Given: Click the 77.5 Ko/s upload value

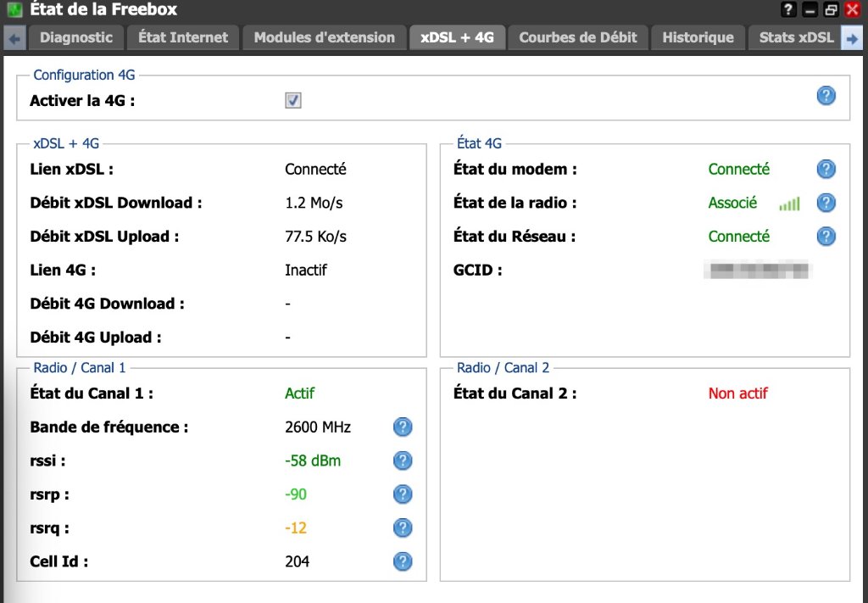Looking at the screenshot, I should click(x=315, y=237).
